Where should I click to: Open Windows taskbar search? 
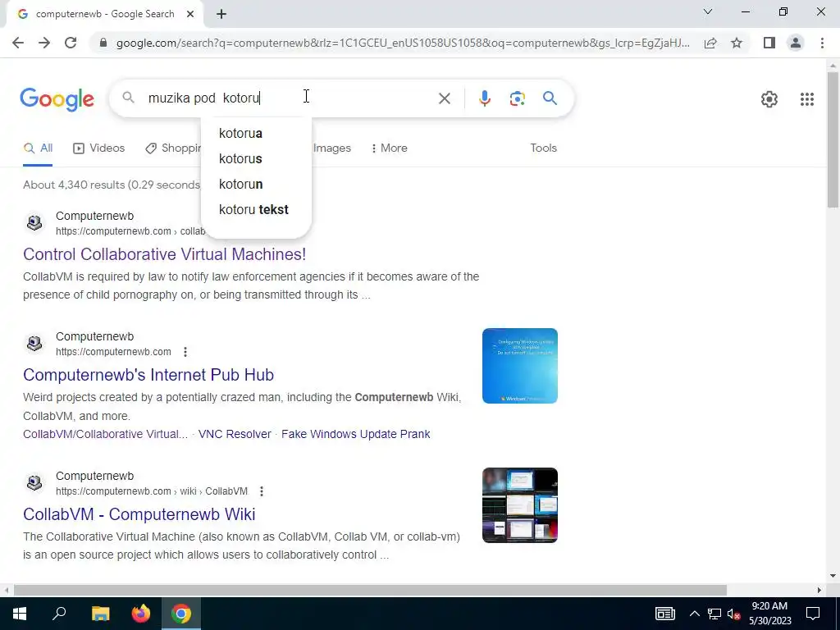[59, 614]
